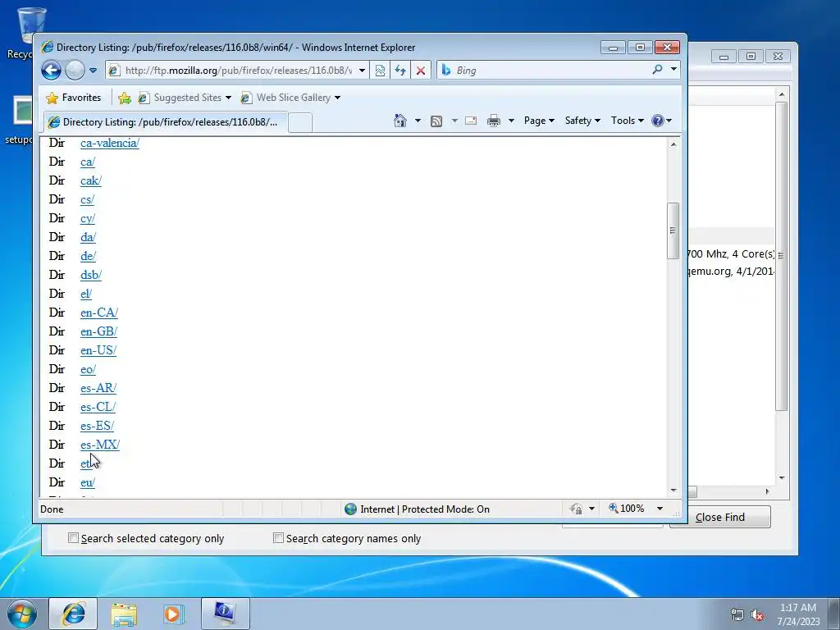Screen dimensions: 840x630
Task: Click the Home icon in command bar
Action: click(400, 121)
